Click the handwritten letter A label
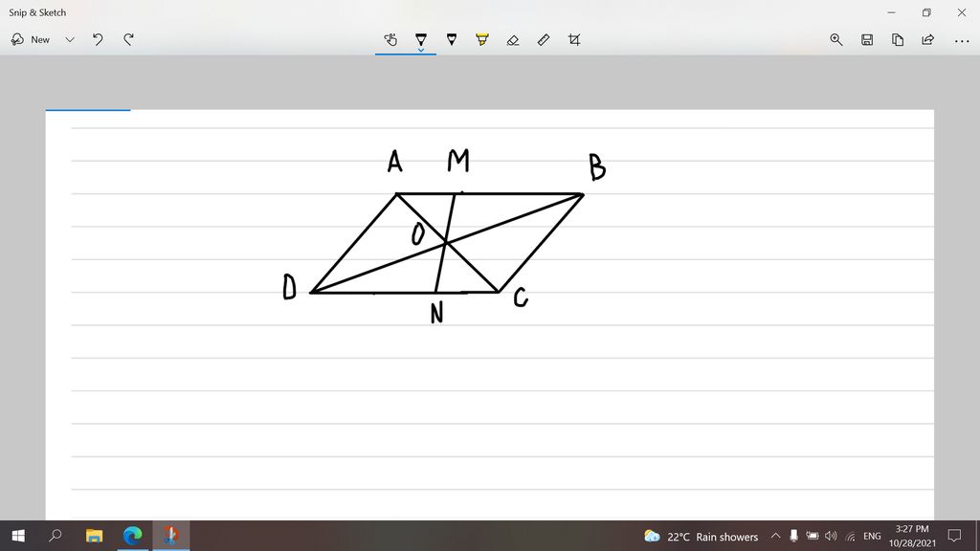Image resolution: width=980 pixels, height=551 pixels. [x=394, y=161]
